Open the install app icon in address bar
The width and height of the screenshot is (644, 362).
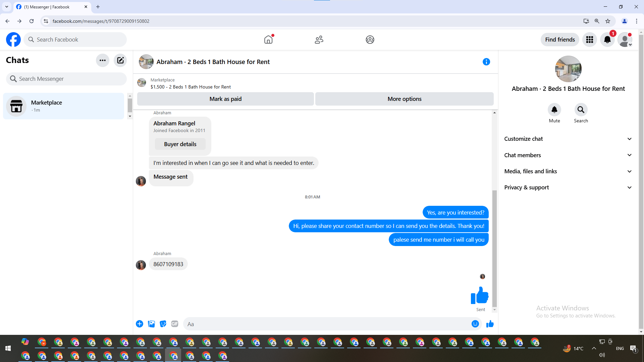click(x=586, y=21)
